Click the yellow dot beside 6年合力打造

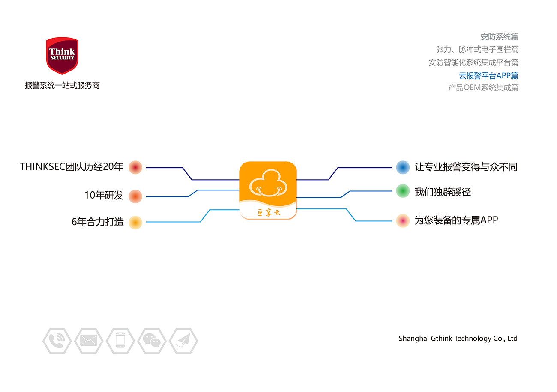(x=135, y=222)
